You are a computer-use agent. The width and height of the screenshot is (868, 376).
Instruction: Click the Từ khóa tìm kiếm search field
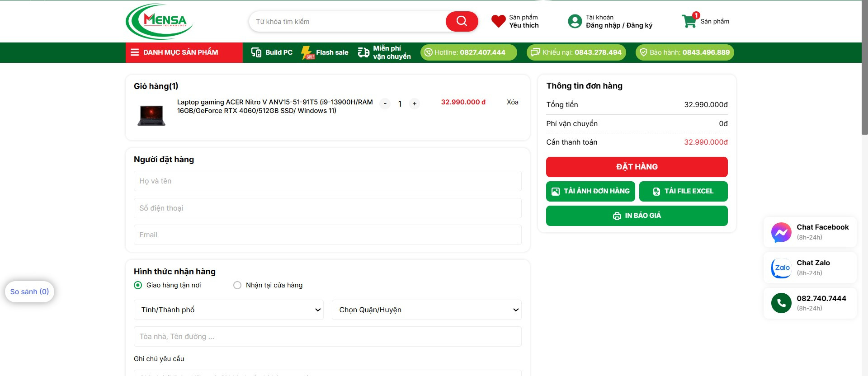tap(348, 22)
